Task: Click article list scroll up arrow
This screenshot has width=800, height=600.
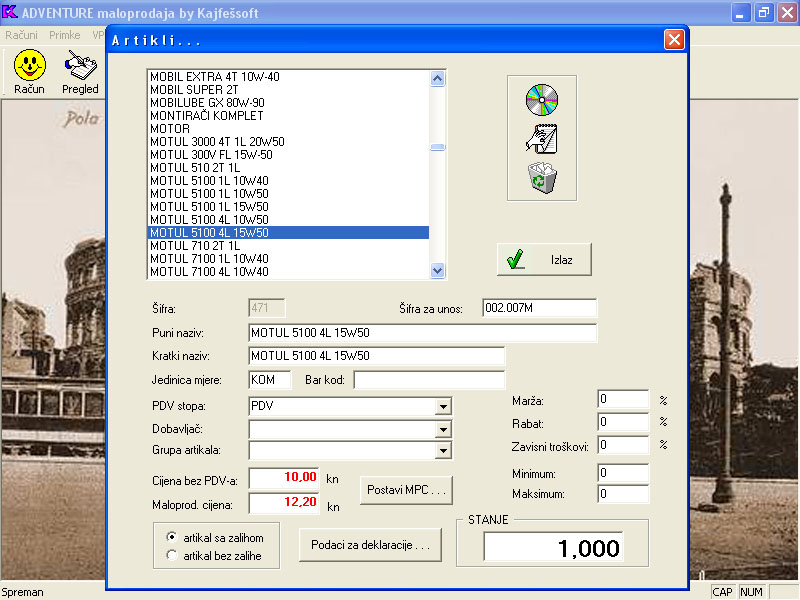Action: (437, 79)
